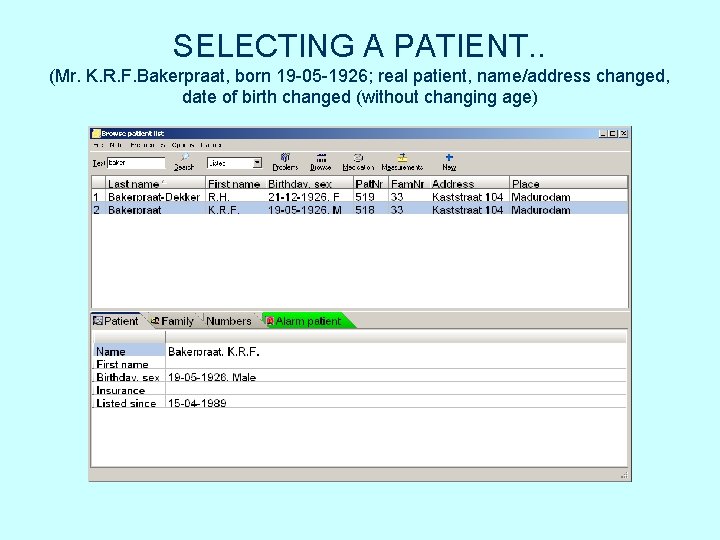The height and width of the screenshot is (540, 720).
Task: Open the Listed filter dropdown arrow
Action: click(257, 163)
